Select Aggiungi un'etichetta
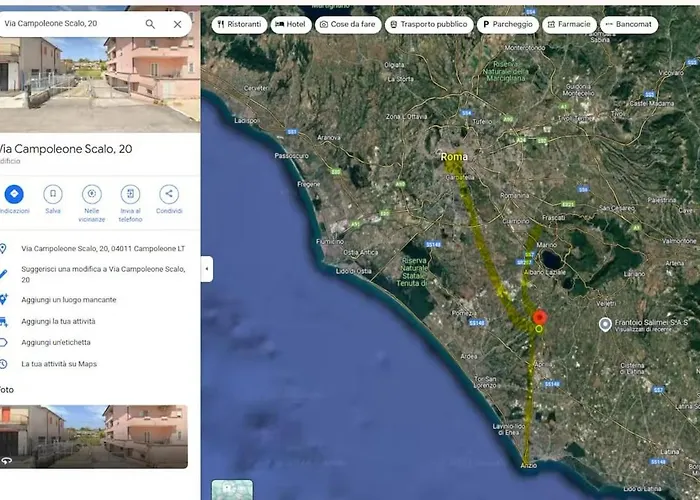700x500 pixels. (56, 342)
